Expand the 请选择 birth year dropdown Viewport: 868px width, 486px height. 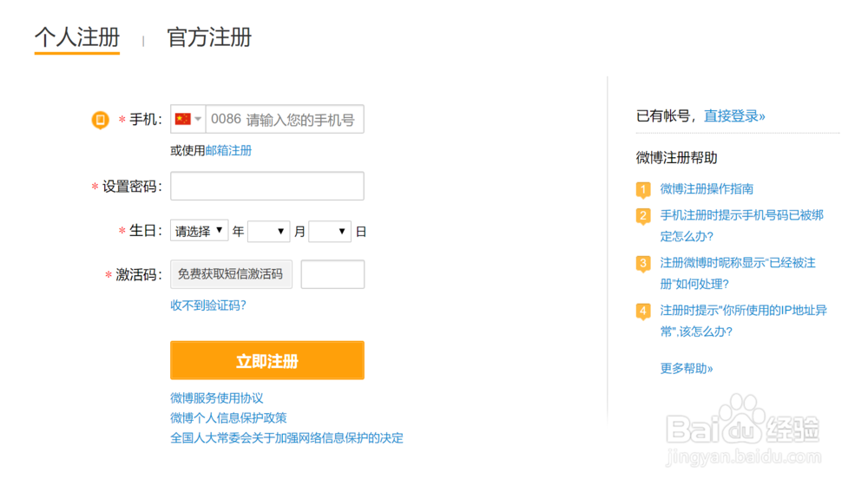200,231
